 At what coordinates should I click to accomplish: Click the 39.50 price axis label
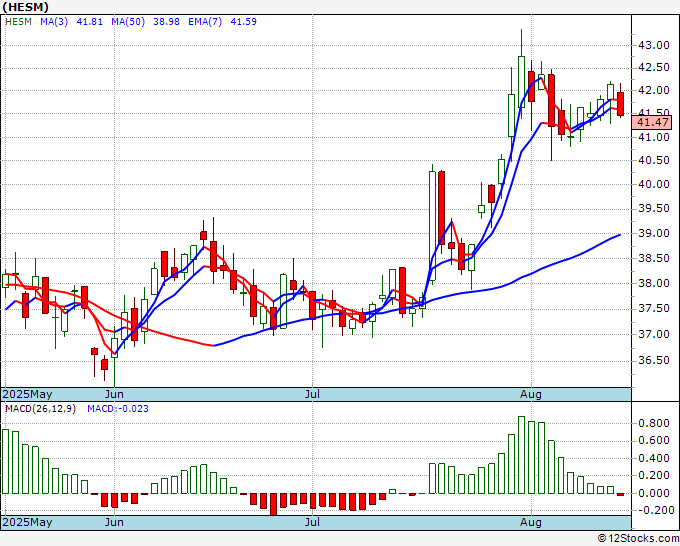pos(653,209)
